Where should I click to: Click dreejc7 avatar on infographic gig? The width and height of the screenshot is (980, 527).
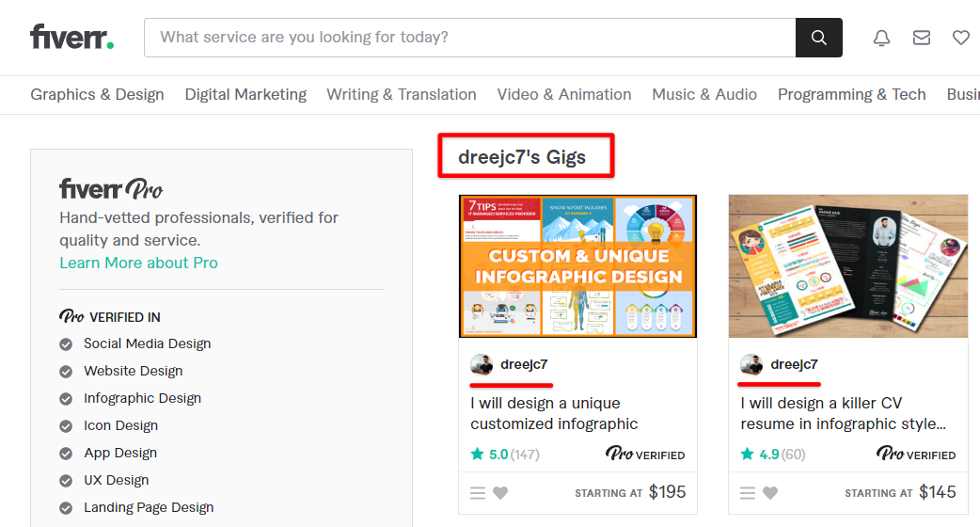click(482, 365)
